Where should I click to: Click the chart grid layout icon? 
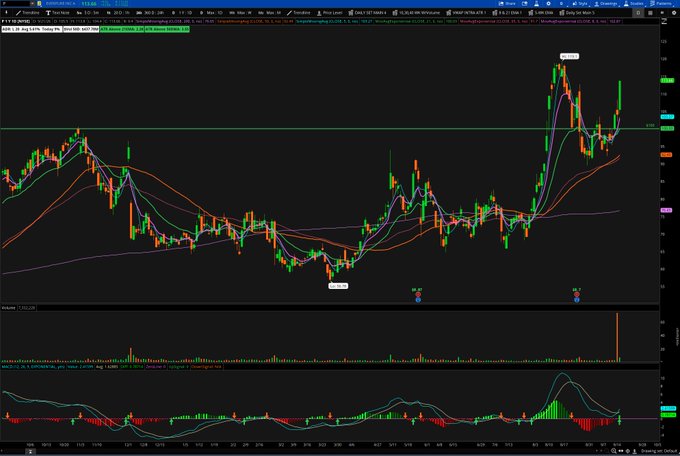click(x=650, y=13)
